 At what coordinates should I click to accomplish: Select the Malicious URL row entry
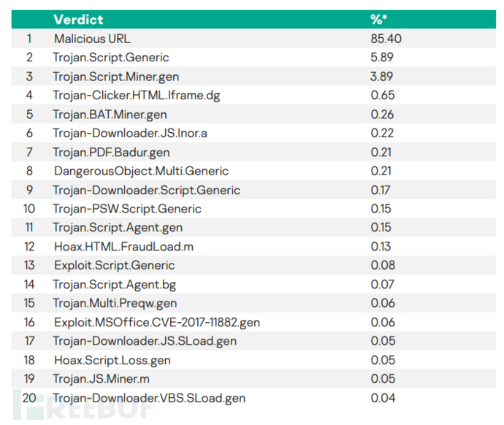(x=92, y=39)
